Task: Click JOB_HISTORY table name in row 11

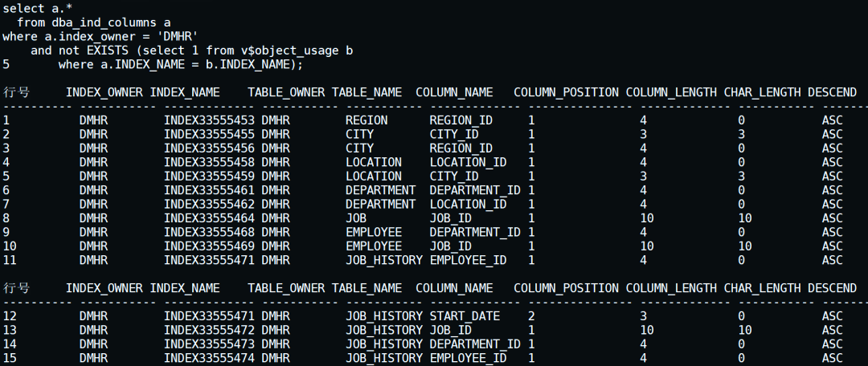Action: pos(384,260)
